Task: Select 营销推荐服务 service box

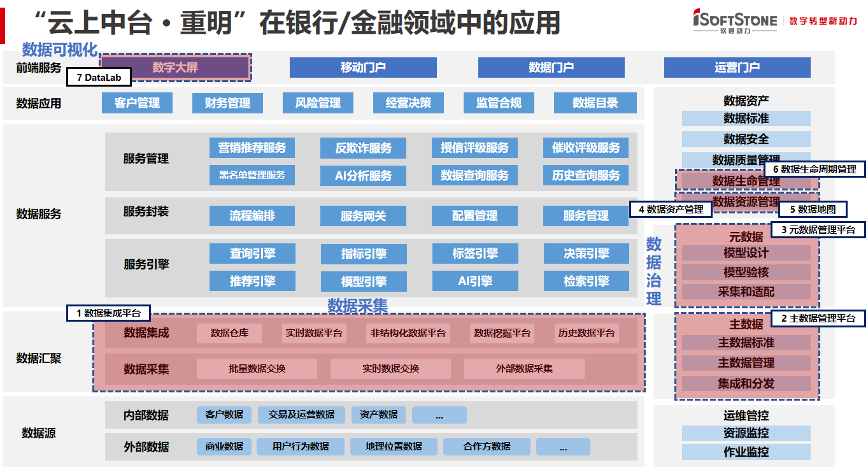Action: coord(252,148)
